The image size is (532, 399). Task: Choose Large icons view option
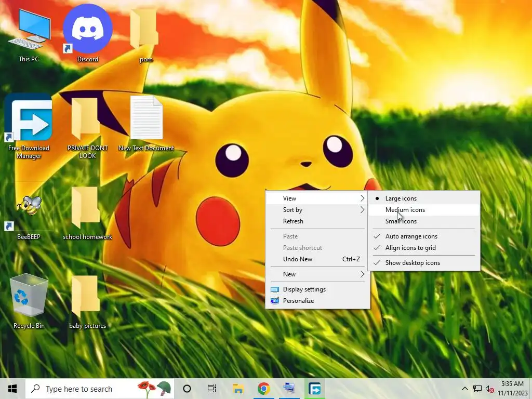coord(424,198)
